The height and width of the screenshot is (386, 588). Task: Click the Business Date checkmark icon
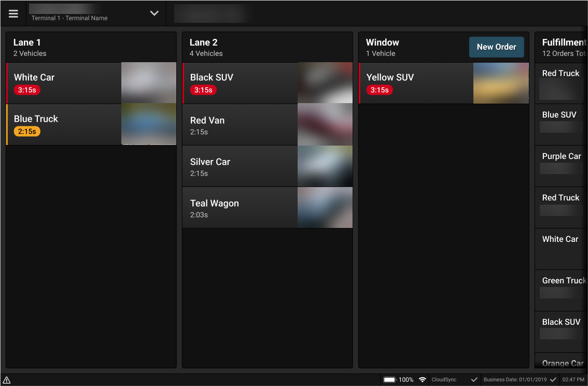(x=553, y=379)
